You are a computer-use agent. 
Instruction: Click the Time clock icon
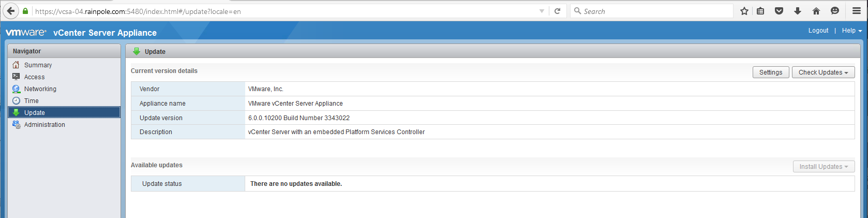[x=16, y=100]
